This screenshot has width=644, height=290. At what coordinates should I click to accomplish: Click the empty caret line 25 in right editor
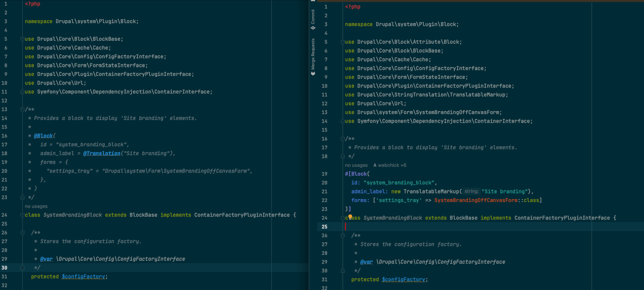pos(480,227)
